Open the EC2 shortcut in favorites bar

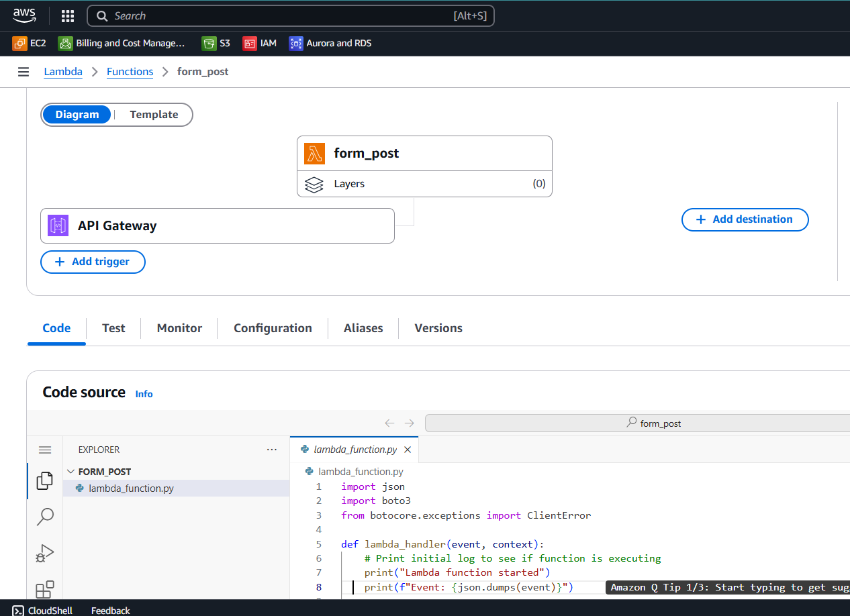(29, 43)
